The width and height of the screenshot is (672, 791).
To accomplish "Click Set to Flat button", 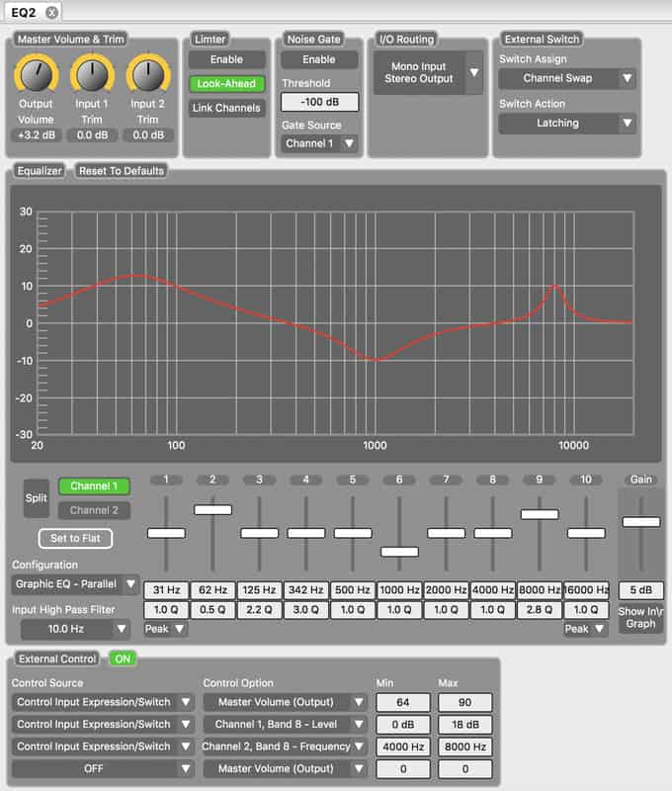I will point(75,538).
